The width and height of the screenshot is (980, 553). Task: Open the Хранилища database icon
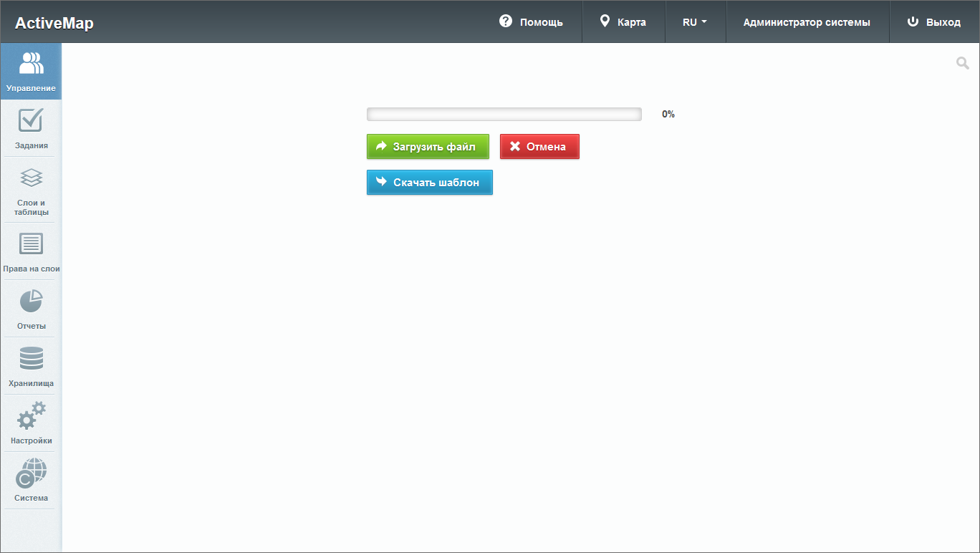31,358
